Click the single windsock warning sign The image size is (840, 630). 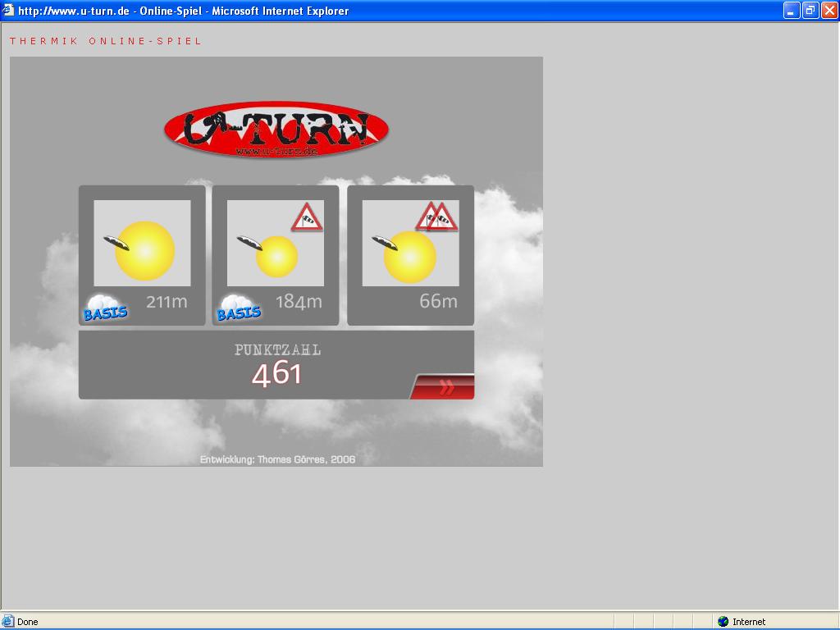[307, 217]
